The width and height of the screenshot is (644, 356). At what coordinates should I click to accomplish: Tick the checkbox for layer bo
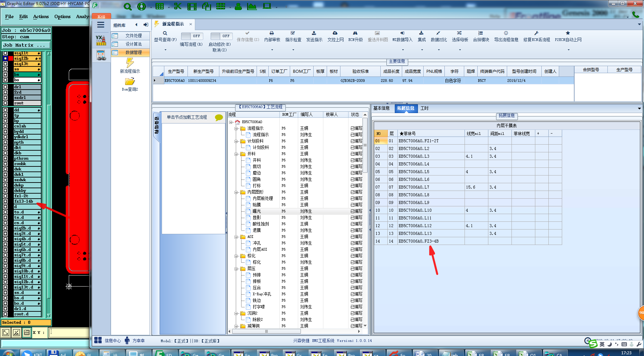(x=5, y=80)
